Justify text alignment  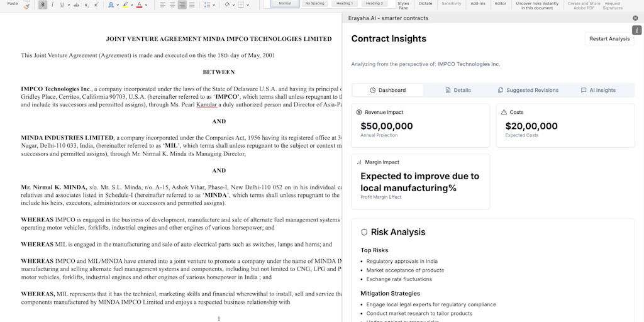pyautogui.click(x=192, y=5)
